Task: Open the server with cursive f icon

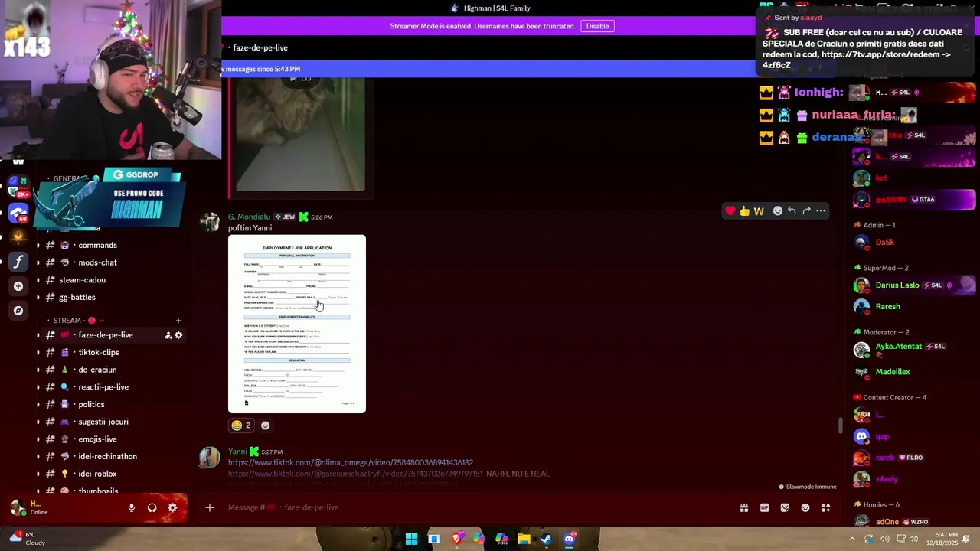Action: 18,262
